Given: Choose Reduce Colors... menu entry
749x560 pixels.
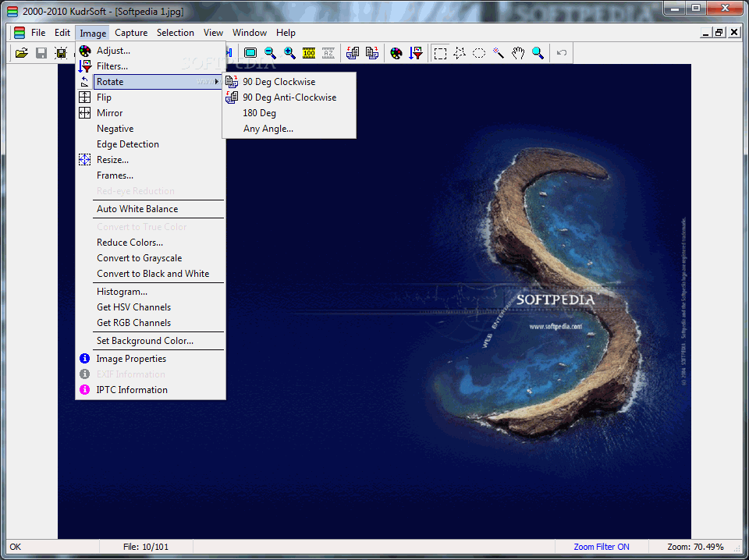Looking at the screenshot, I should pos(151,243).
